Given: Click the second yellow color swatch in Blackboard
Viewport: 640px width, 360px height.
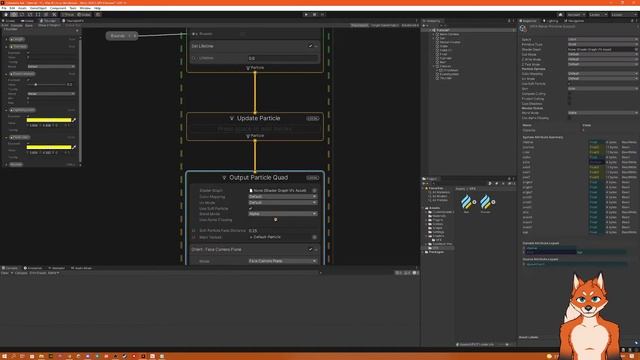Looking at the screenshot, I should (49, 147).
